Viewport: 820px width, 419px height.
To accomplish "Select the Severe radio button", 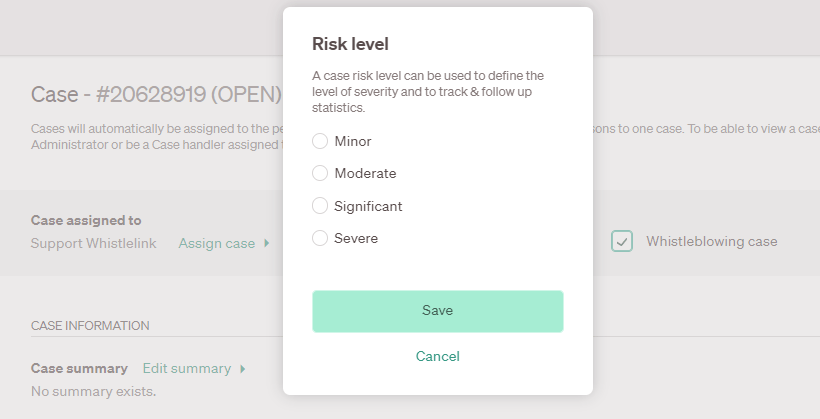I will pos(320,238).
